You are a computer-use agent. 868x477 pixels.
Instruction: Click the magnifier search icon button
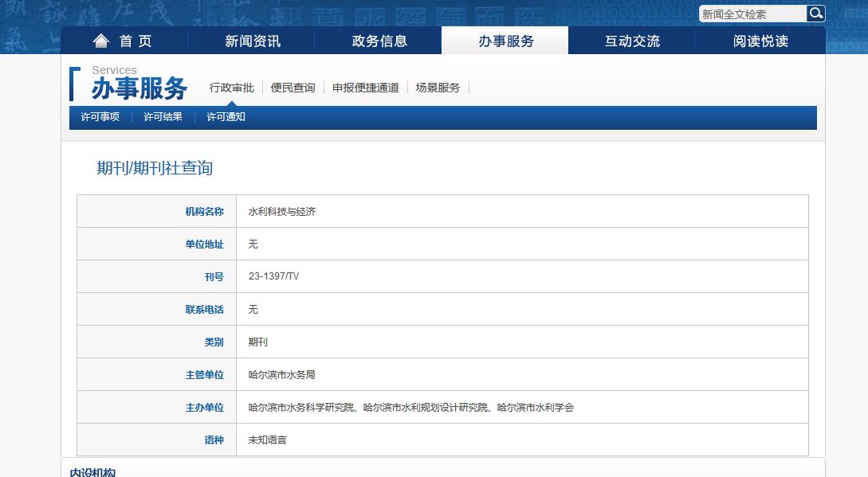pyautogui.click(x=815, y=14)
